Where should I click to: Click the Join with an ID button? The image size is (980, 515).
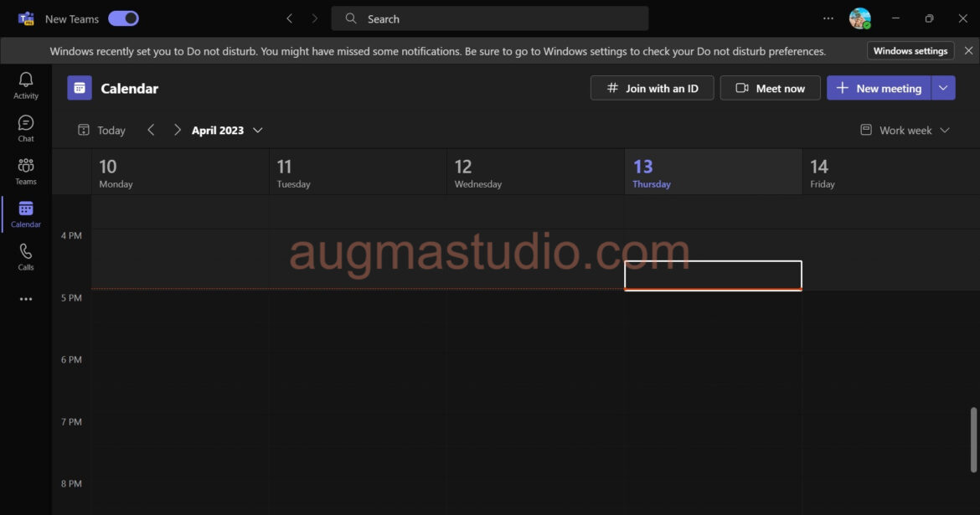[x=652, y=87]
